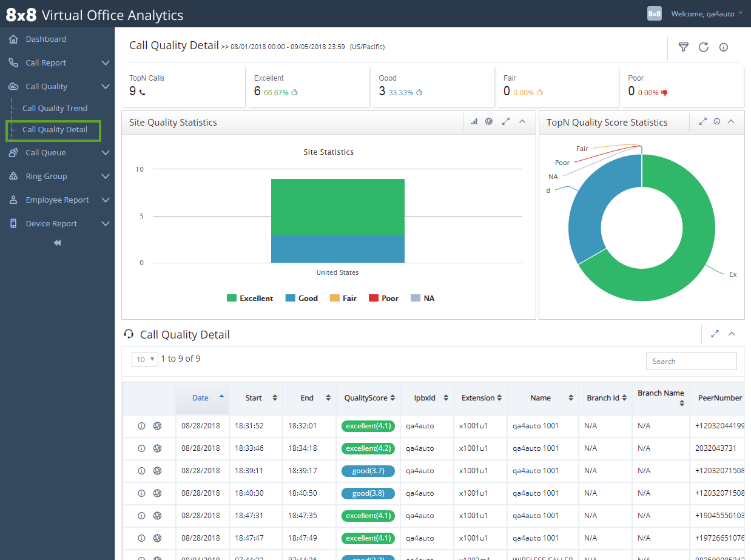This screenshot has width=751, height=560.
Task: Click the globe icon in Site Quality Statistics header
Action: [489, 121]
